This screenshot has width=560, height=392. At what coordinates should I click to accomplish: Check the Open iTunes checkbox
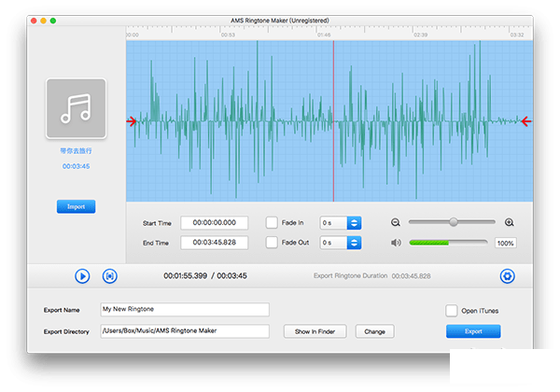tap(451, 311)
